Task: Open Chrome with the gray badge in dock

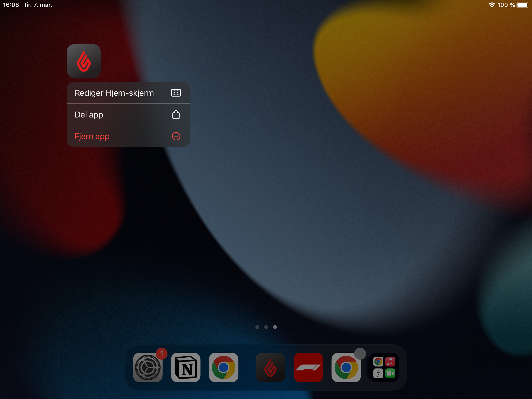Action: [346, 367]
